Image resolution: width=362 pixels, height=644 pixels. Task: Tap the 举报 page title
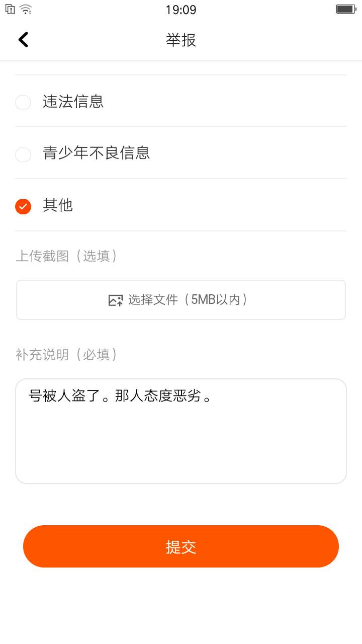[181, 40]
